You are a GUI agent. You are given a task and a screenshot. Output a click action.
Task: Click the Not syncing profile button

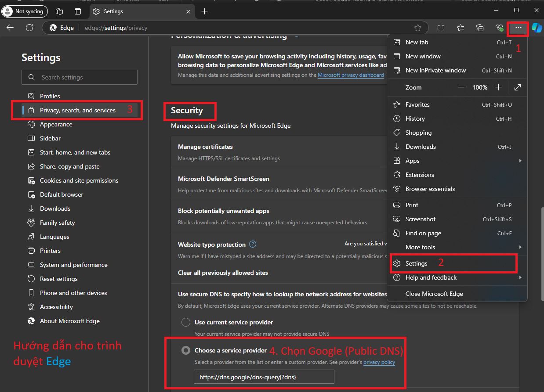[x=25, y=11]
